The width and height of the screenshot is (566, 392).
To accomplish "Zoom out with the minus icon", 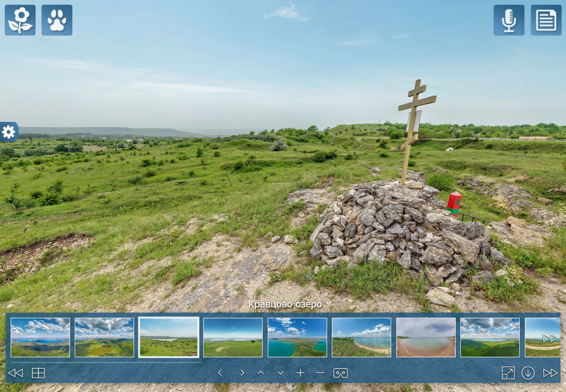I will tap(320, 373).
